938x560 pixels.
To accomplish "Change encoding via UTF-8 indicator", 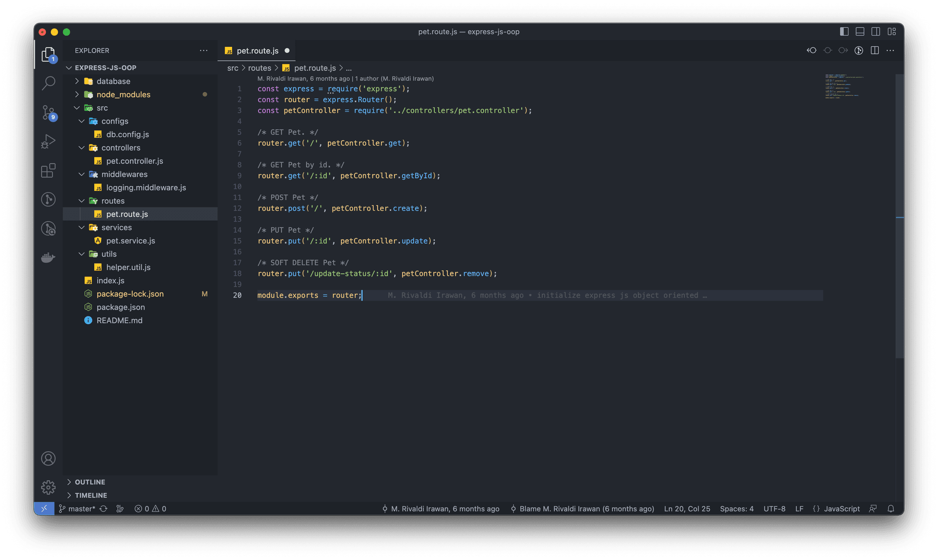I will 774,509.
